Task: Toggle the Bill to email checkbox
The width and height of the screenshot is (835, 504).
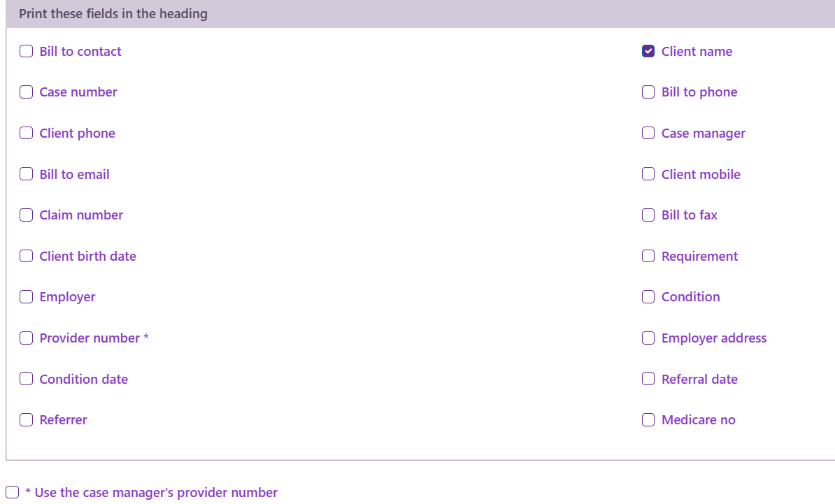Action: [27, 174]
